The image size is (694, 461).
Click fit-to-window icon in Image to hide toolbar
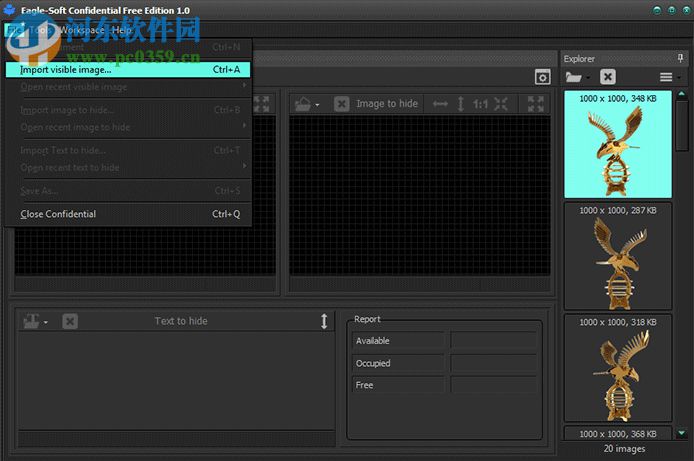501,104
